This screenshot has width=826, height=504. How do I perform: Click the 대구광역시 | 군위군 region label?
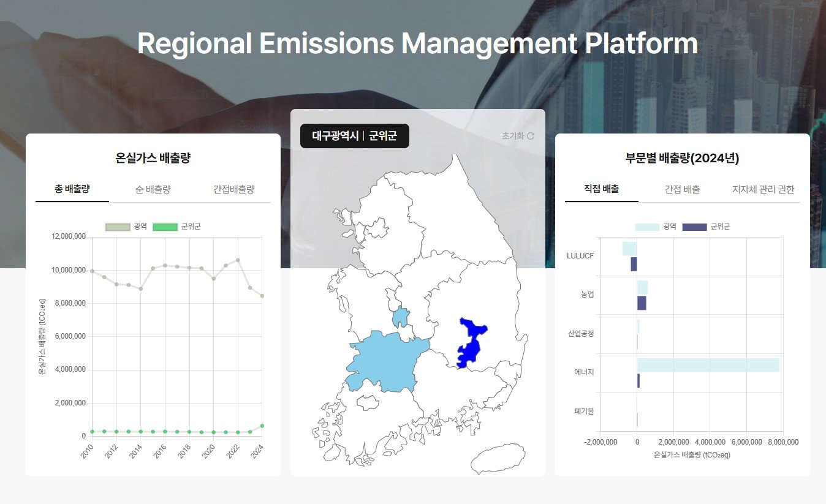click(x=354, y=136)
